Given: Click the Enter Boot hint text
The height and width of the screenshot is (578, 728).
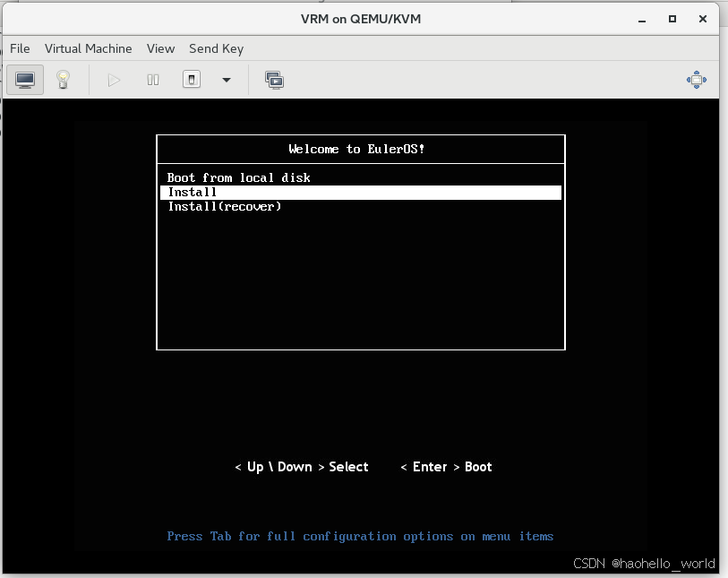Looking at the screenshot, I should click(446, 467).
